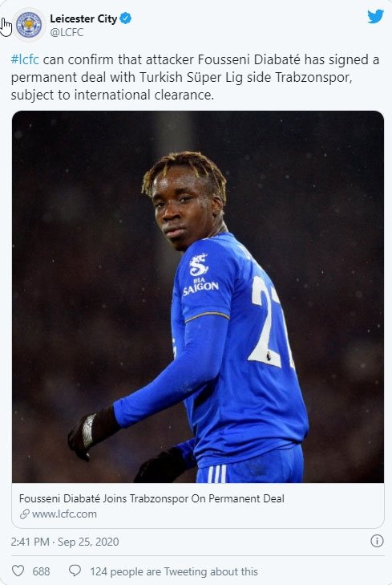The height and width of the screenshot is (585, 392).
Task: Click the link card footer area
Action: coord(198,506)
